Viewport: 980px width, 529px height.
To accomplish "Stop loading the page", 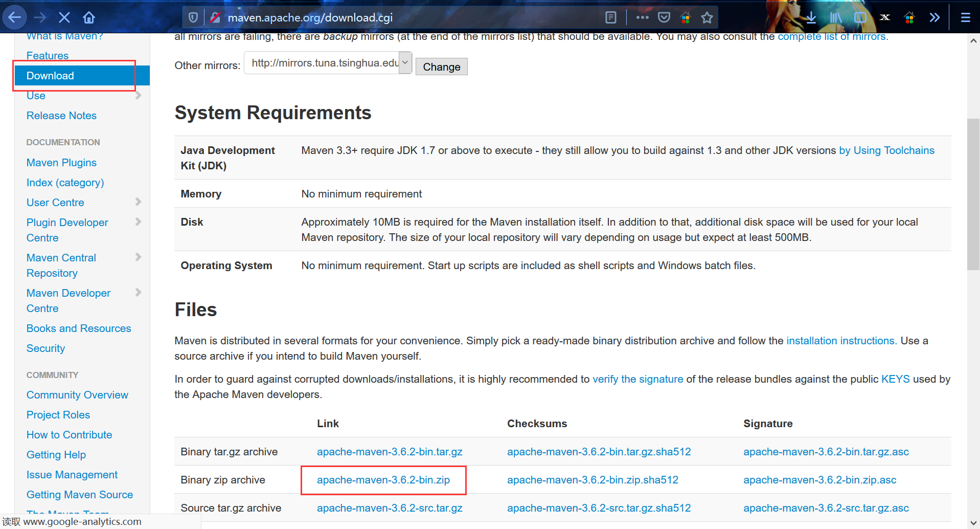I will (64, 17).
